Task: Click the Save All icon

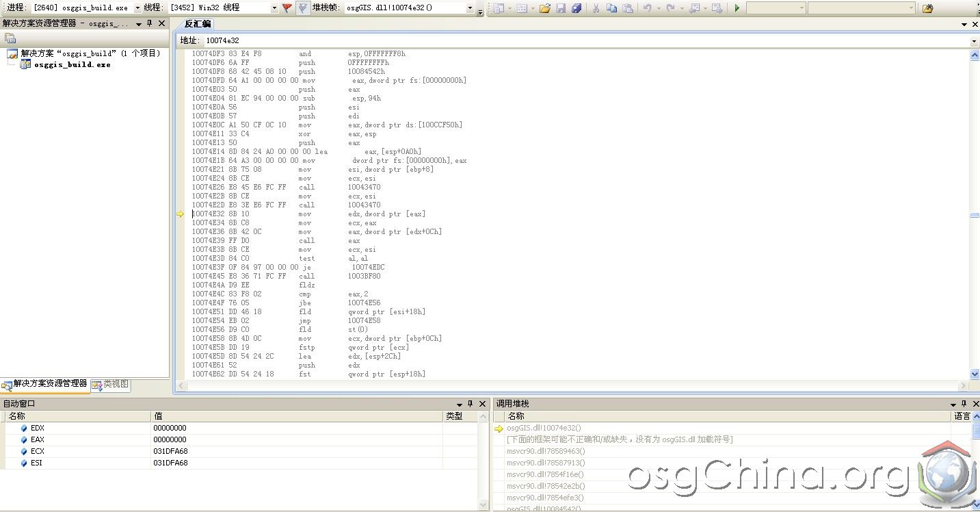Action: [577, 8]
